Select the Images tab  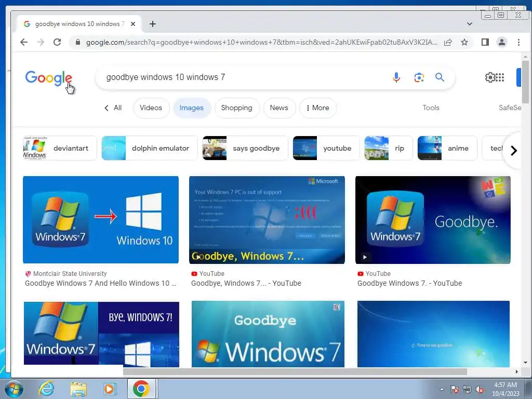tap(192, 108)
